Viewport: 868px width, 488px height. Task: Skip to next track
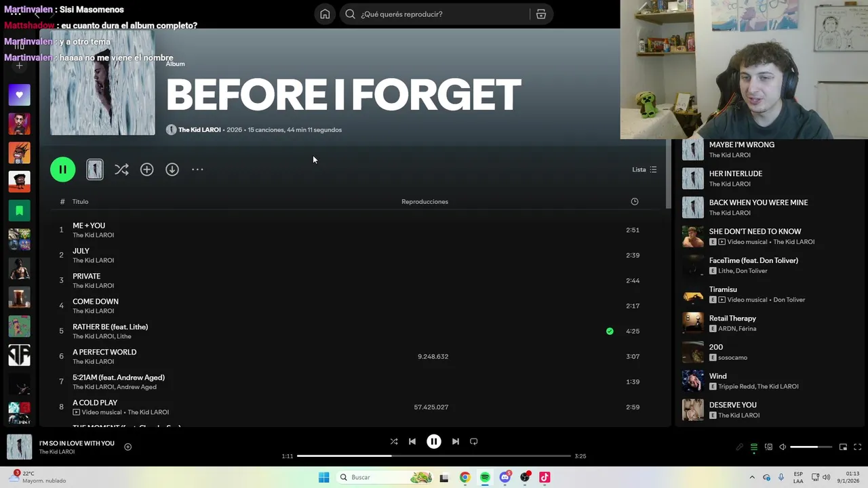[x=456, y=441]
